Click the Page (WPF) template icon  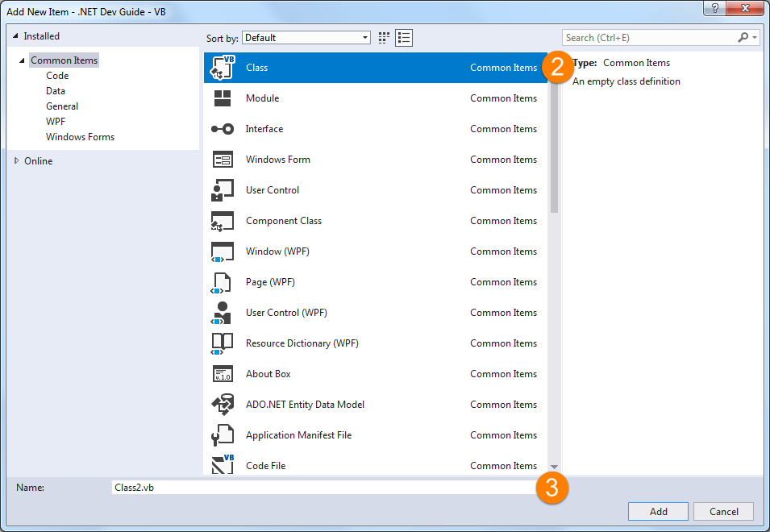coord(221,283)
